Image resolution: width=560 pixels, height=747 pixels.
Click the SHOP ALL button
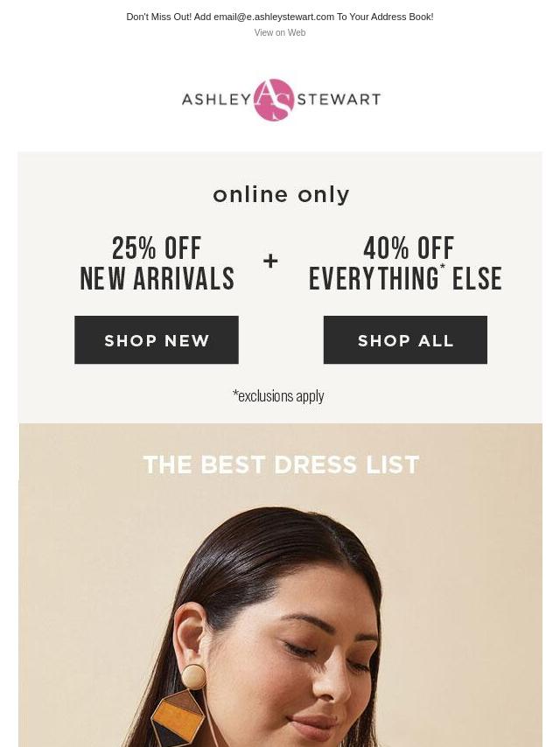(x=405, y=339)
